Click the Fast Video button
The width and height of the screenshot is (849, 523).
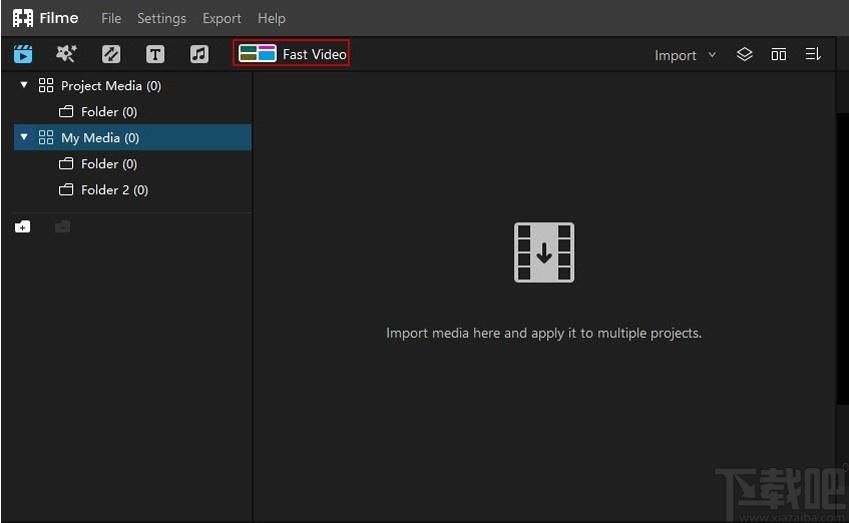pyautogui.click(x=291, y=53)
